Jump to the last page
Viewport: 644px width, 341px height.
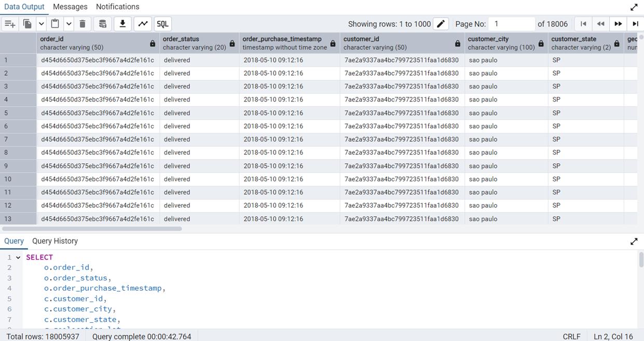635,24
